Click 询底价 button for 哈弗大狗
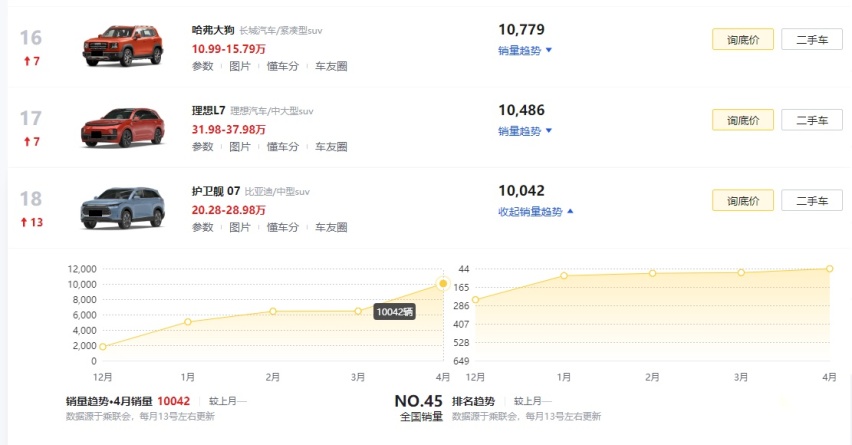 pyautogui.click(x=743, y=40)
